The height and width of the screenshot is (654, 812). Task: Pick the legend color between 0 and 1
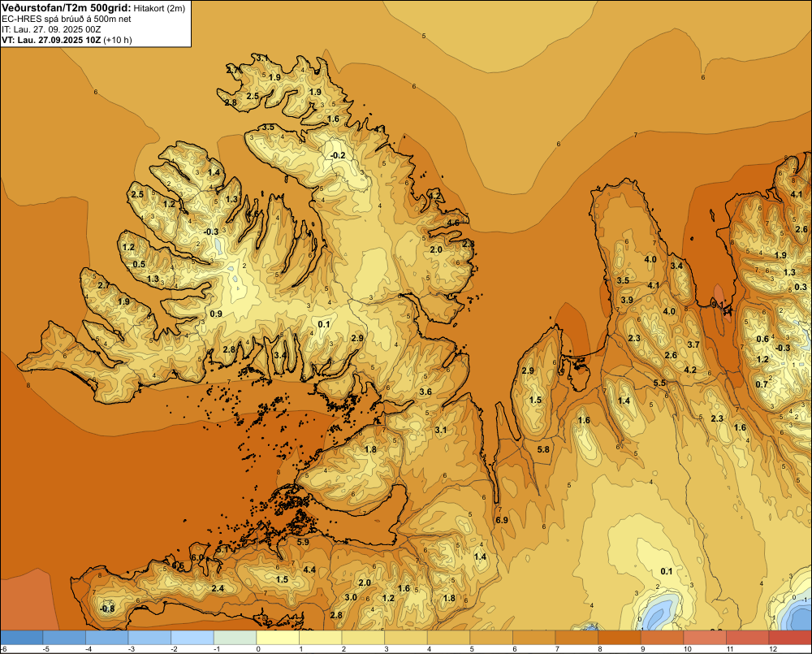click(x=278, y=638)
